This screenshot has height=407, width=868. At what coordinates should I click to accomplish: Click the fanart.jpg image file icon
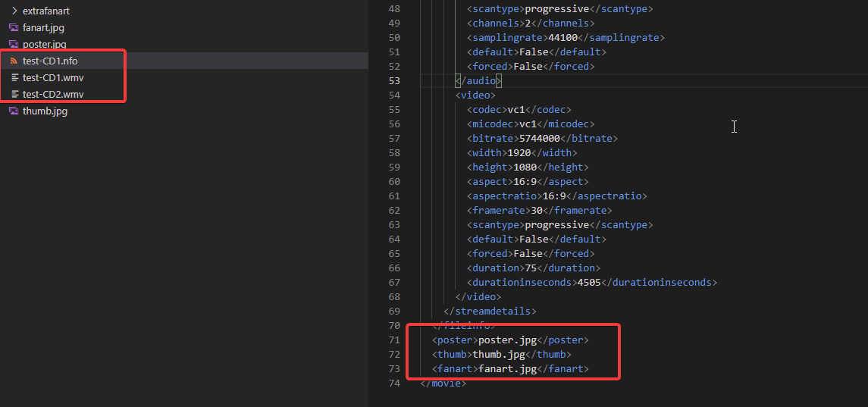pyautogui.click(x=14, y=28)
